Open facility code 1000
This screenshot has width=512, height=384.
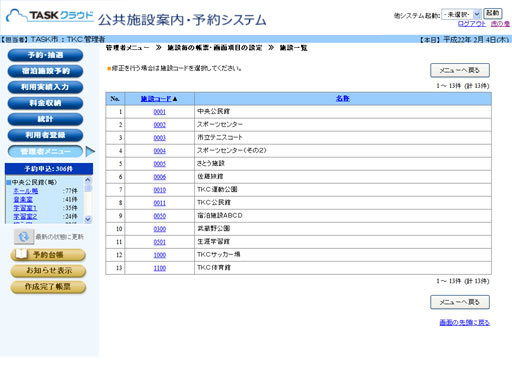click(x=160, y=255)
